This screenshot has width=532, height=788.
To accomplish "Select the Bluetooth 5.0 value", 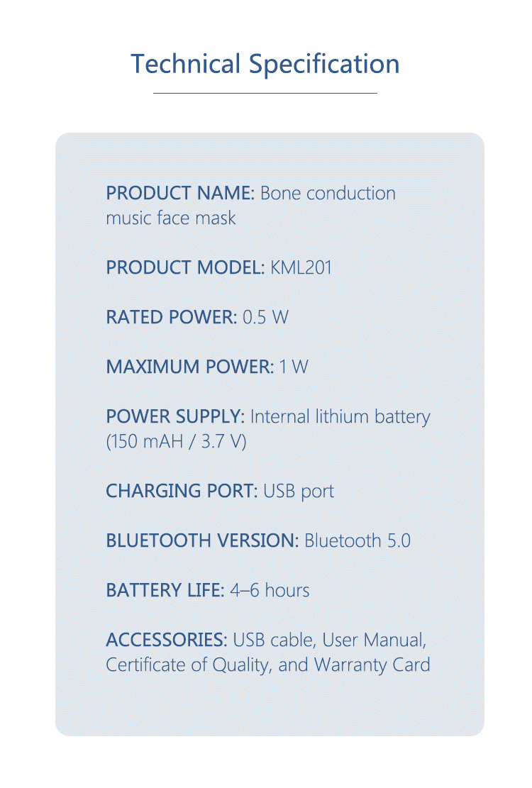I will pyautogui.click(x=358, y=540).
